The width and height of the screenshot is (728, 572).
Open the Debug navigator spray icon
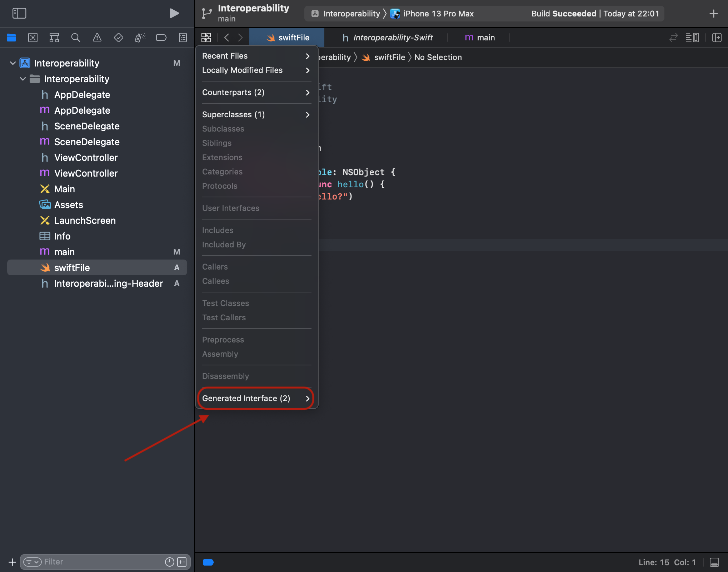pyautogui.click(x=140, y=38)
